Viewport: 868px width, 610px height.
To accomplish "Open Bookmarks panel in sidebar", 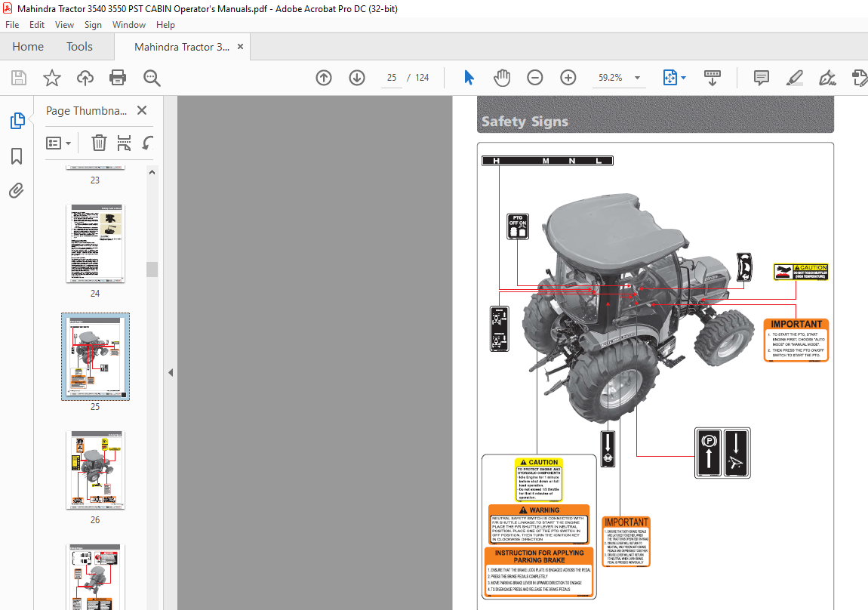I will click(x=17, y=156).
